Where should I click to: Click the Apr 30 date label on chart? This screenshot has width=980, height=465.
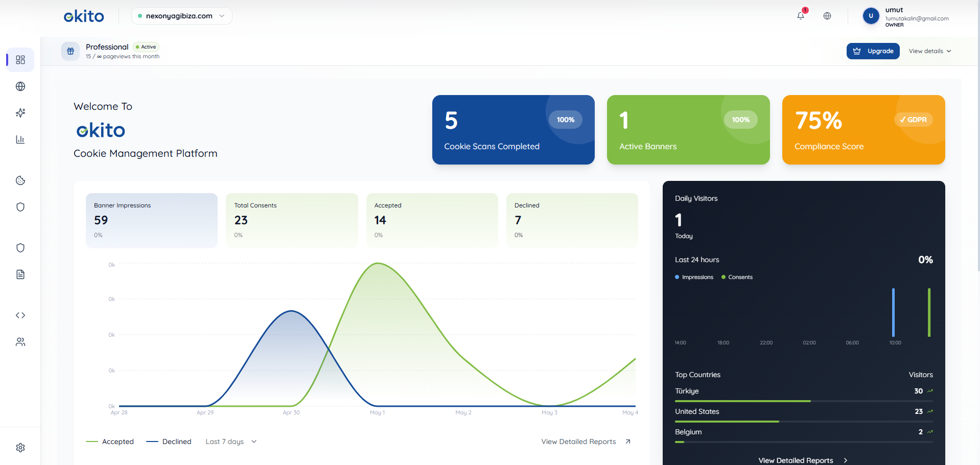(x=291, y=412)
